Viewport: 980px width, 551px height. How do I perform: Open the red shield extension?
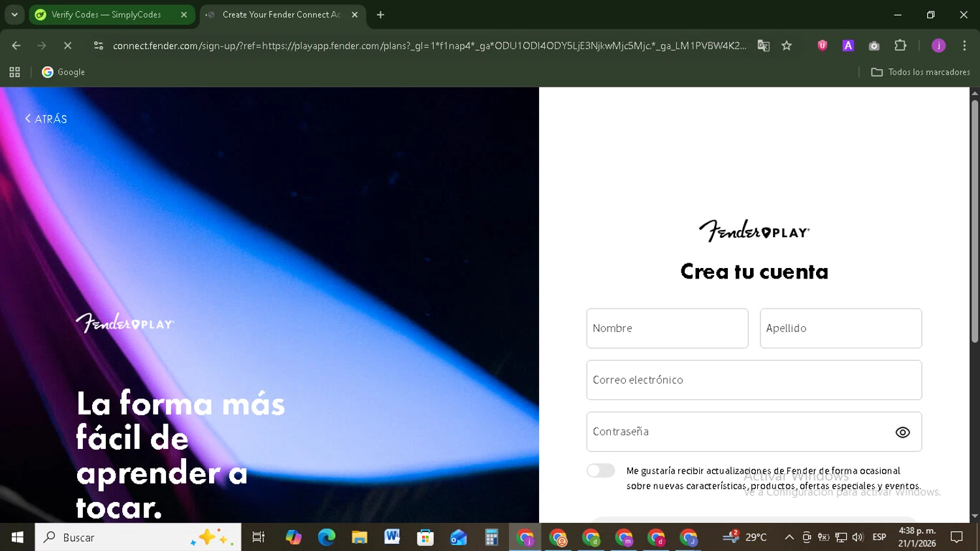[823, 46]
